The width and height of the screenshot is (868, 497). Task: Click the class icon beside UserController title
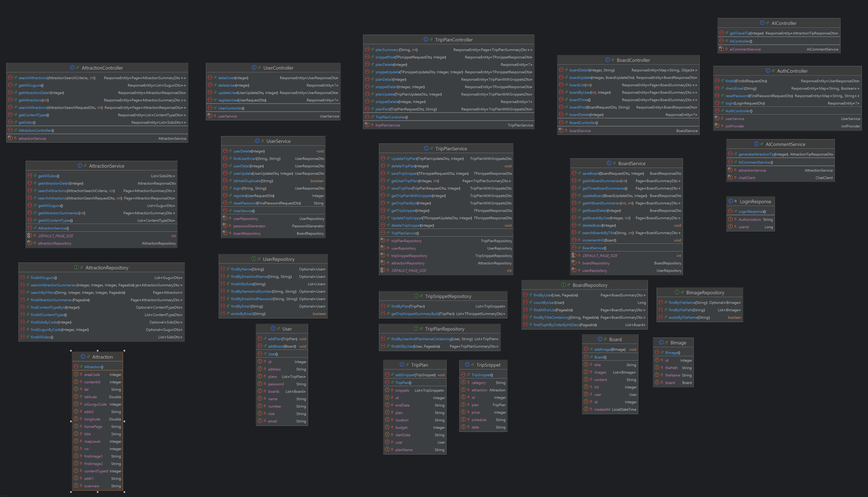pos(254,68)
